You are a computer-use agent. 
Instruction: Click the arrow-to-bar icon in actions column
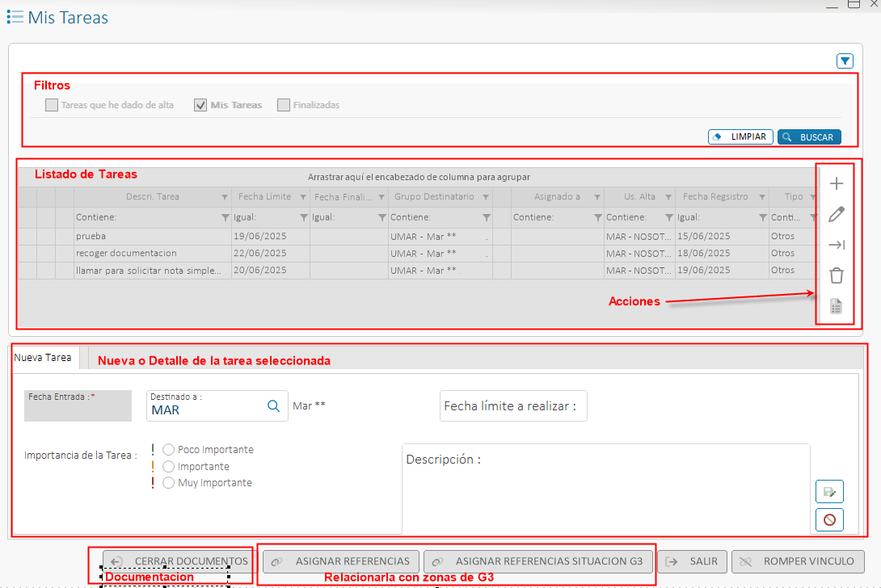click(837, 245)
